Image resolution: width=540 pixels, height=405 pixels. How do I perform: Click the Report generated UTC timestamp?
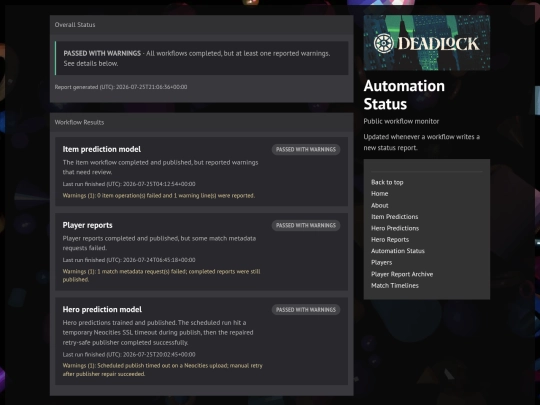point(121,87)
